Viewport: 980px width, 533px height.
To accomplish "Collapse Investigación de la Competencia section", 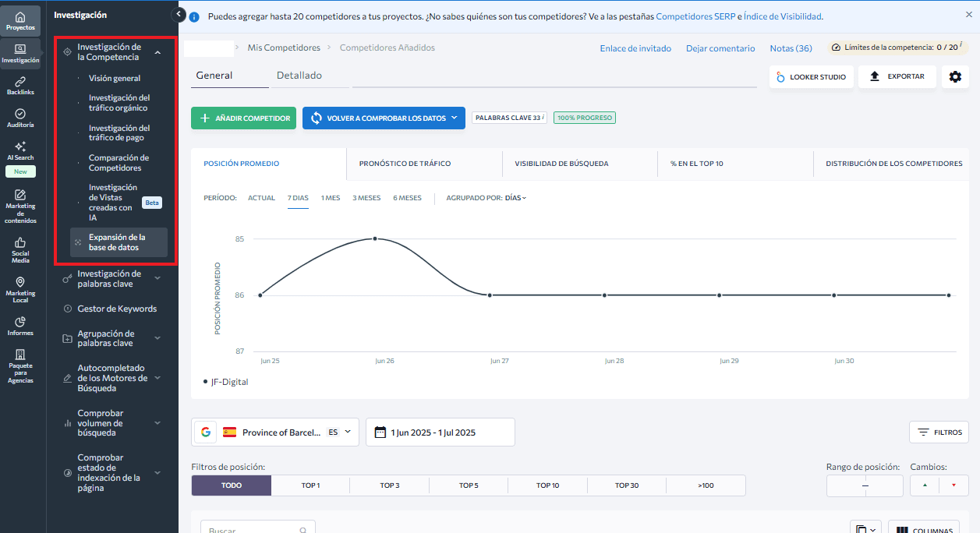I will pyautogui.click(x=157, y=52).
